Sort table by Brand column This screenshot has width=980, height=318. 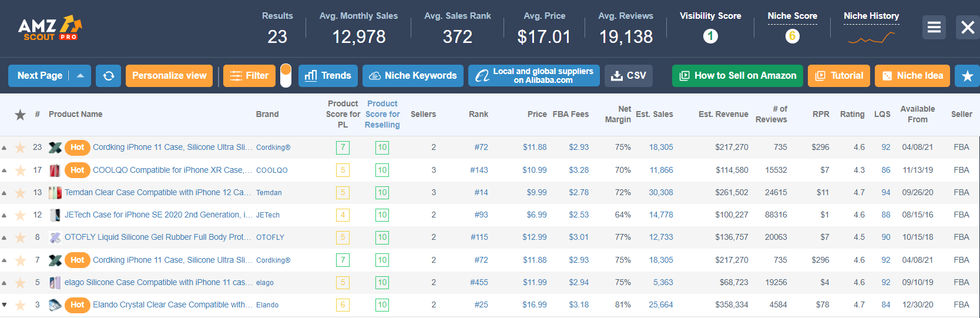[x=267, y=114]
